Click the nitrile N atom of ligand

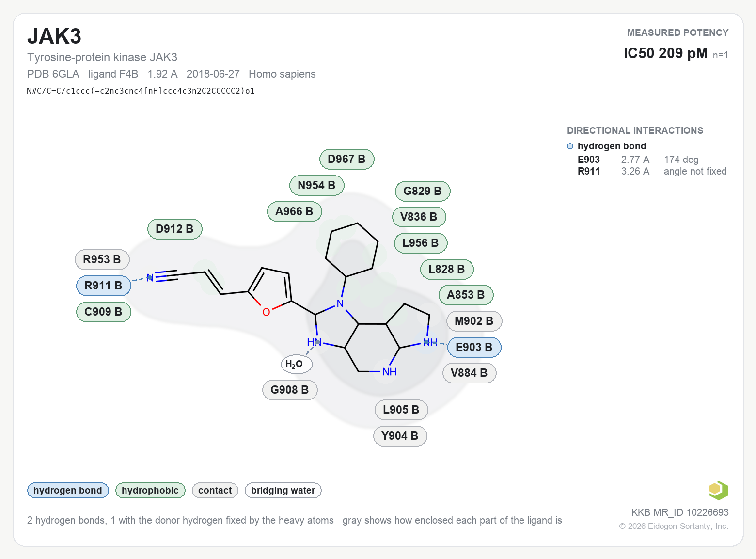pyautogui.click(x=150, y=278)
